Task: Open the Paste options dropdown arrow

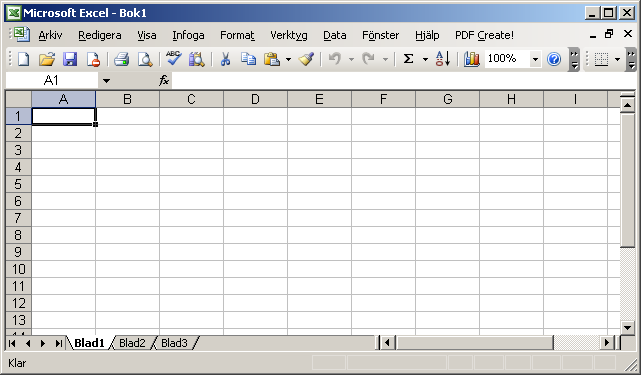Action: pyautogui.click(x=289, y=60)
